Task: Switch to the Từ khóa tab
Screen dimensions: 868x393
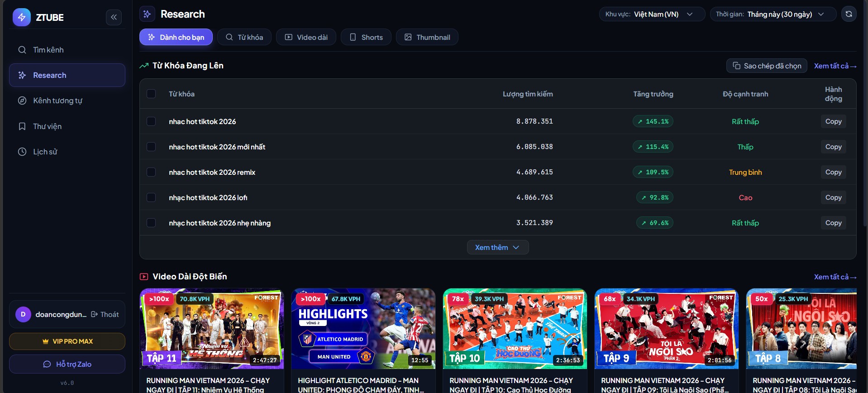Action: click(x=244, y=37)
